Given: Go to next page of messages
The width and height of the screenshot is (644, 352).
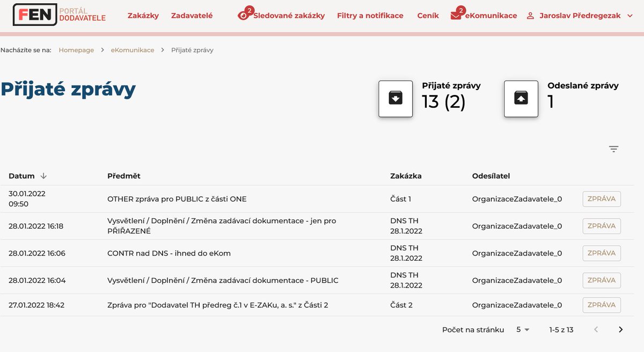Looking at the screenshot, I should pyautogui.click(x=621, y=329).
